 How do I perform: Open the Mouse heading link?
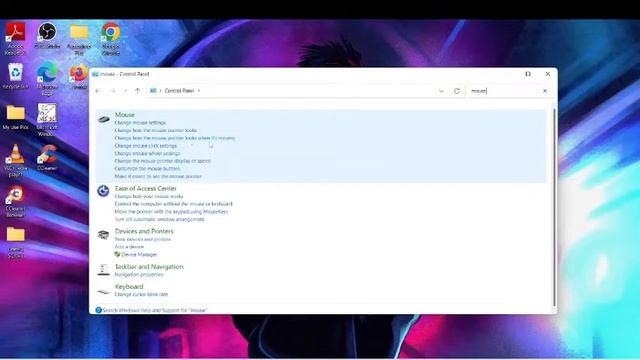coord(124,115)
